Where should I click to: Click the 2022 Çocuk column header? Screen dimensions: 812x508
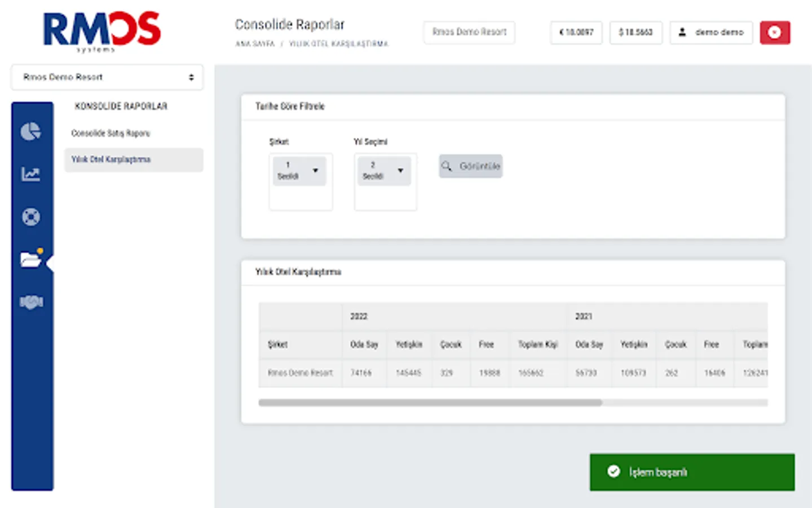point(451,344)
